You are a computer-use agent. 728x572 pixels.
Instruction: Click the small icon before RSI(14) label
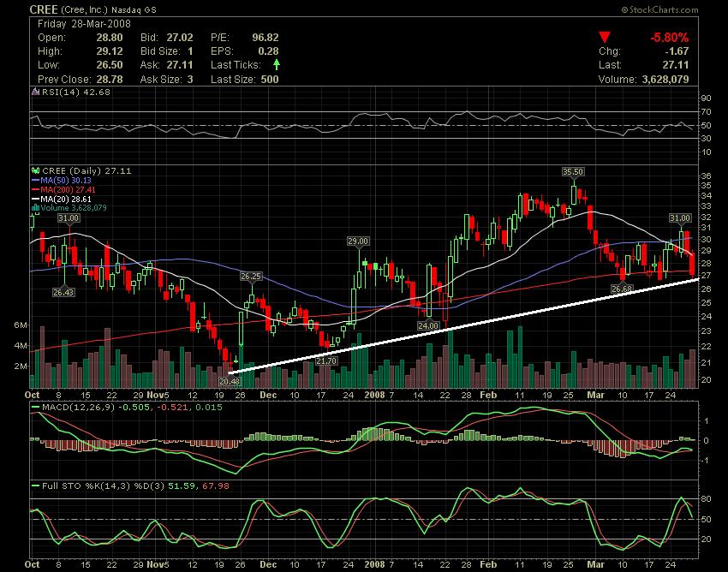35,92
